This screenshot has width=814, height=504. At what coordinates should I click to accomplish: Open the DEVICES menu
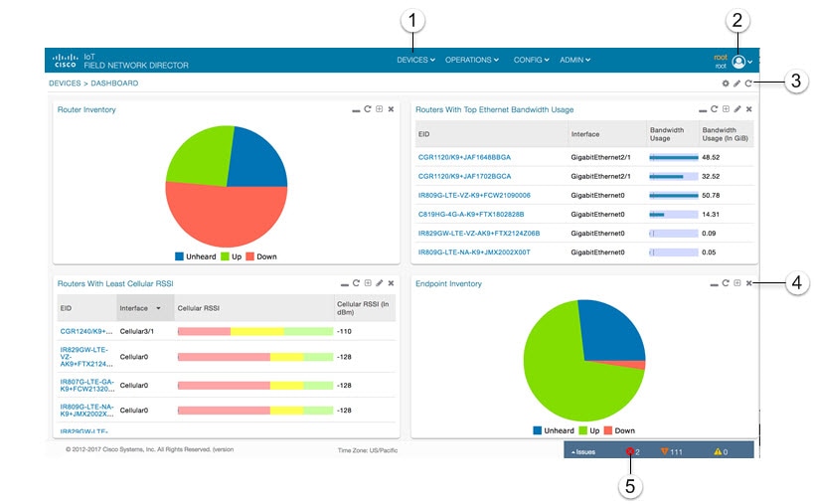tap(415, 60)
